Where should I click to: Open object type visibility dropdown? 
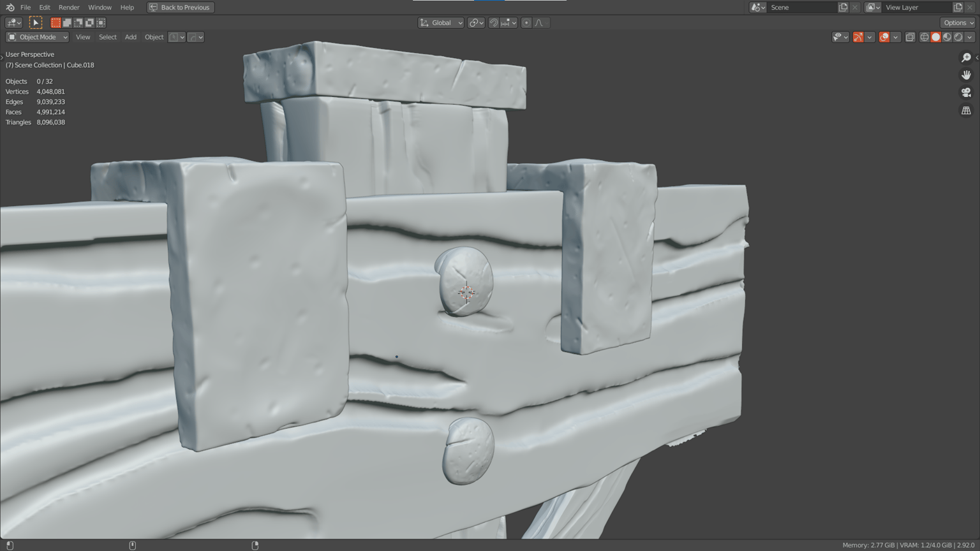840,37
